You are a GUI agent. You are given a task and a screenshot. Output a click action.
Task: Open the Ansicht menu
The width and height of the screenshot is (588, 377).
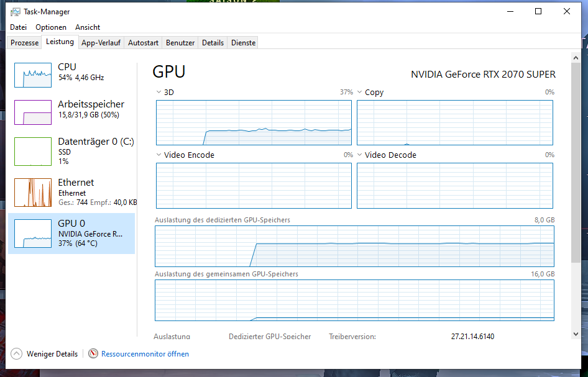pyautogui.click(x=88, y=27)
